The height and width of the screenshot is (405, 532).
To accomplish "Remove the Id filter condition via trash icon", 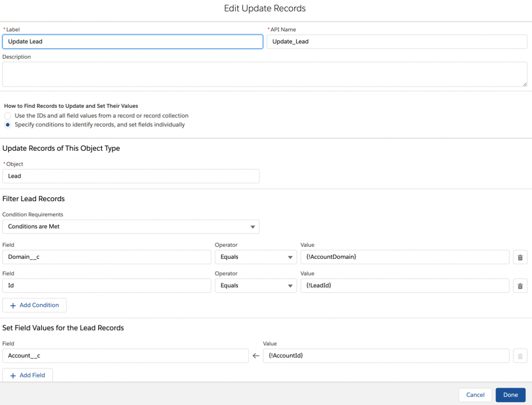I will pyautogui.click(x=520, y=285).
